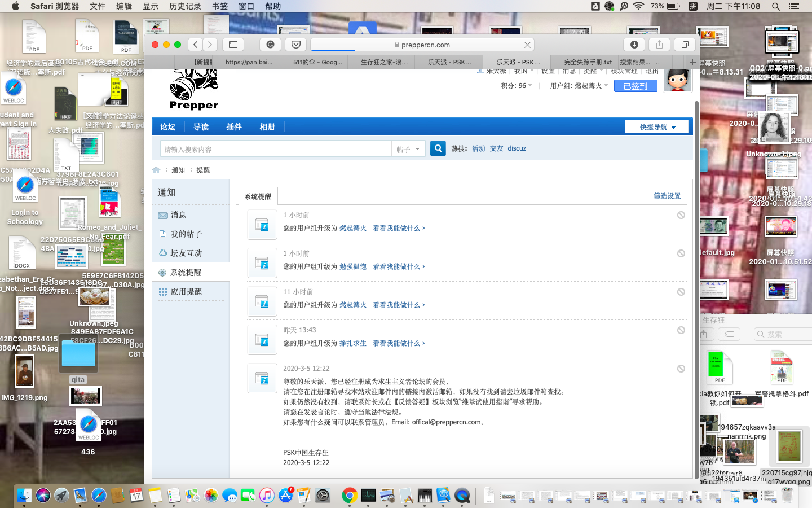Expand the 用户组: 燃起篝火 dropdown
812x508 pixels.
(579, 86)
